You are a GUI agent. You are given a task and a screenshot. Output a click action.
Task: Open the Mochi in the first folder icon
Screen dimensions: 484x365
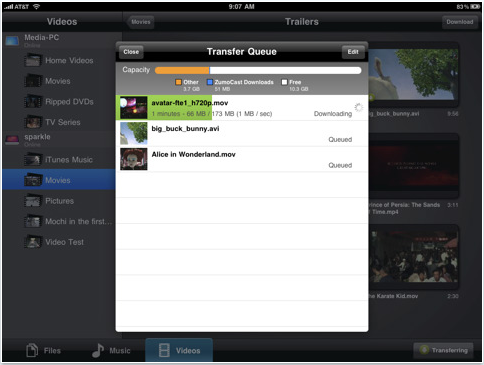point(33,222)
